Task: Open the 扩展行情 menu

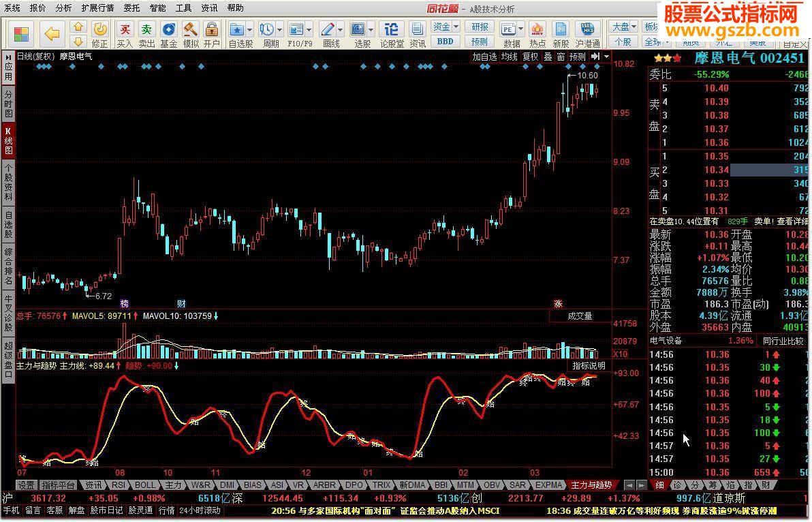Action: (x=97, y=7)
